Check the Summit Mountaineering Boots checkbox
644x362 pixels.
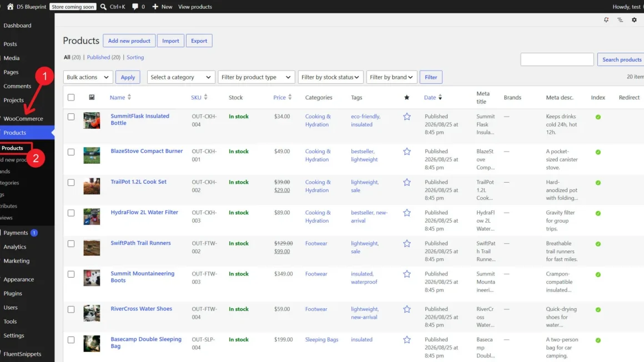71,274
